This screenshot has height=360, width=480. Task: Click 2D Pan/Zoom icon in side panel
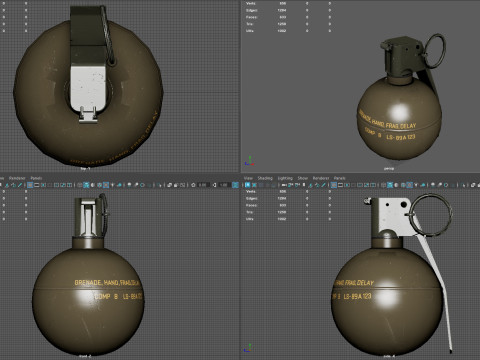pyautogui.click(x=317, y=185)
